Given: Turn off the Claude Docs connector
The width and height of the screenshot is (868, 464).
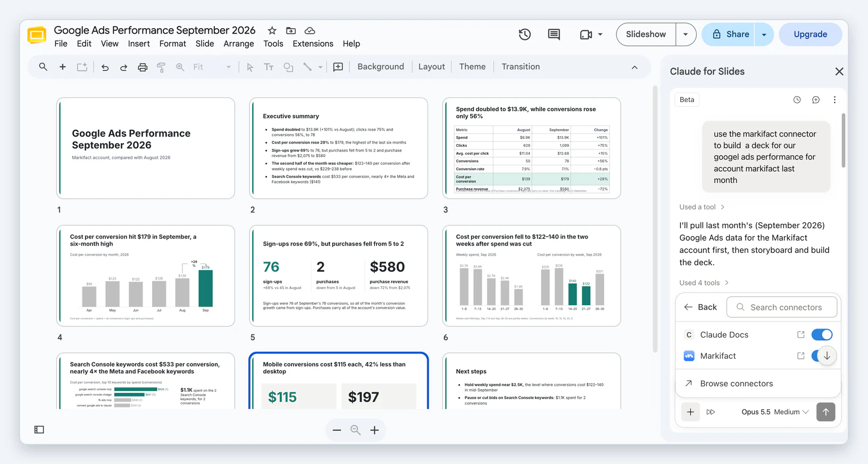Looking at the screenshot, I should pos(822,335).
